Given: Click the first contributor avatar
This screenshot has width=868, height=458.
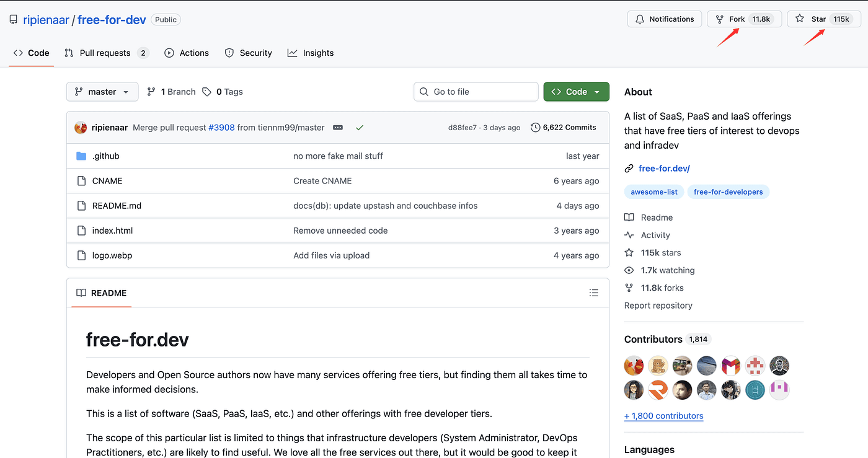Looking at the screenshot, I should [634, 366].
